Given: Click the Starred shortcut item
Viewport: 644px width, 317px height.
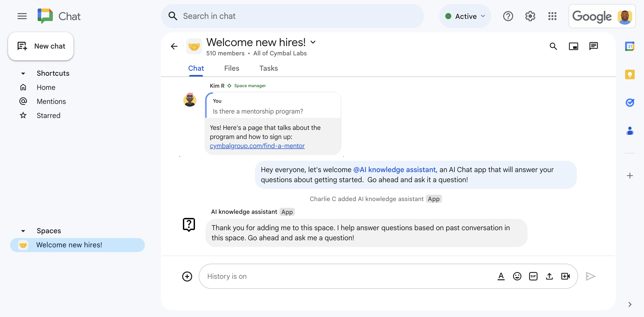Looking at the screenshot, I should pyautogui.click(x=49, y=115).
